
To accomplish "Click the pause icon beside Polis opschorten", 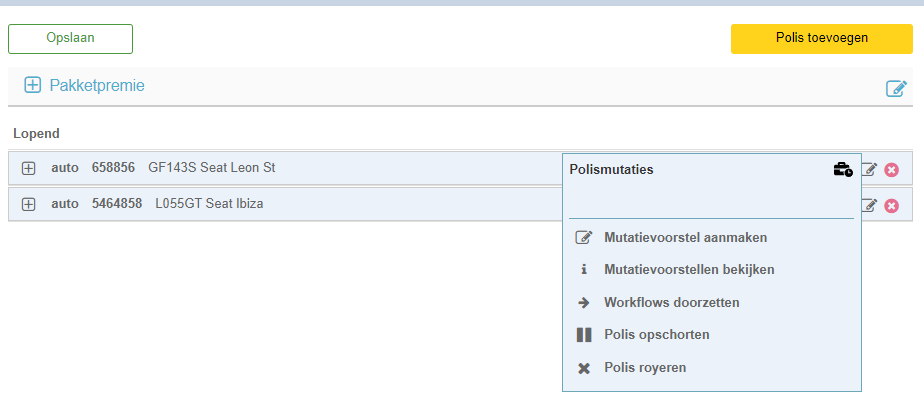I will click(x=583, y=335).
